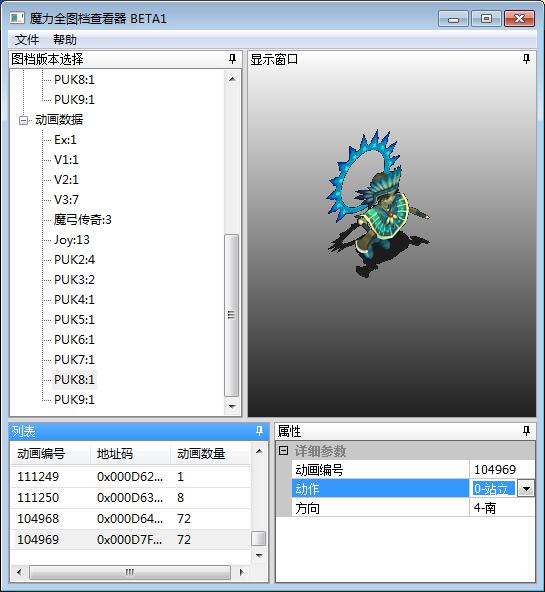Select PUK4:1 tree entry
The height and width of the screenshot is (592, 545).
tap(74, 300)
